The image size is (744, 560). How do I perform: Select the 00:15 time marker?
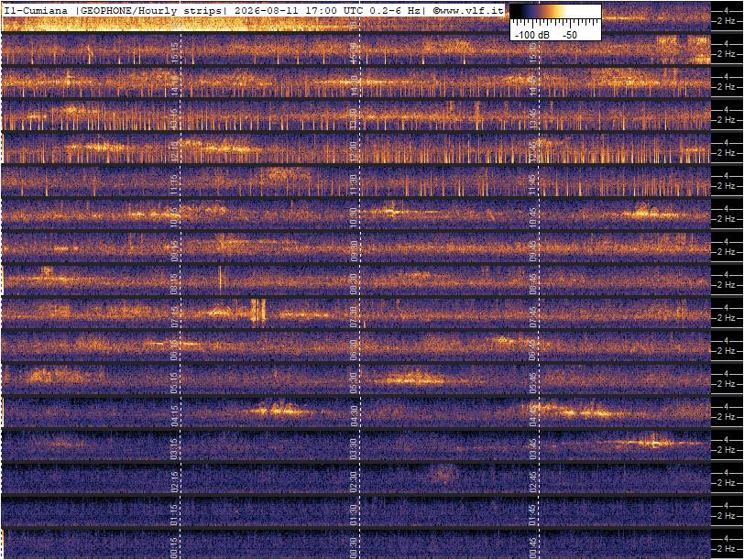tap(174, 548)
